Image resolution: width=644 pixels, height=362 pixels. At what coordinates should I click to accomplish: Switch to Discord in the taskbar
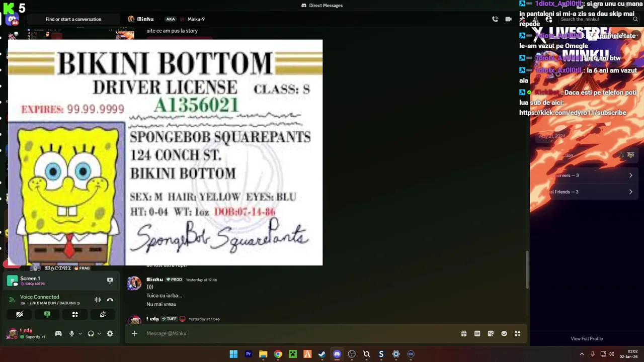337,354
